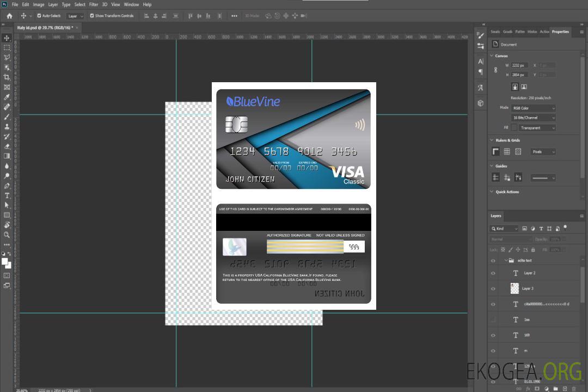This screenshot has height=392, width=588.
Task: Open the Mode RGB Color dropdown
Action: [x=533, y=108]
